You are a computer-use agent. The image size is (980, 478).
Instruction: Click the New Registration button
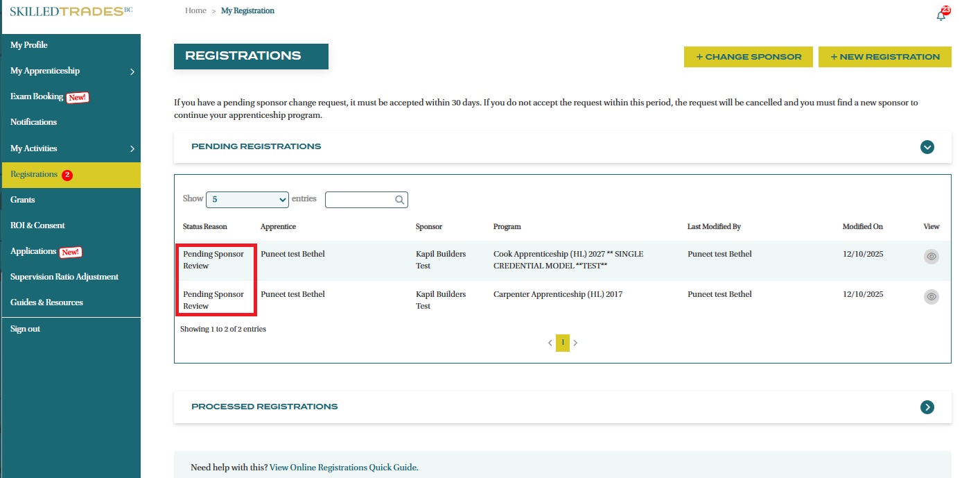[884, 57]
